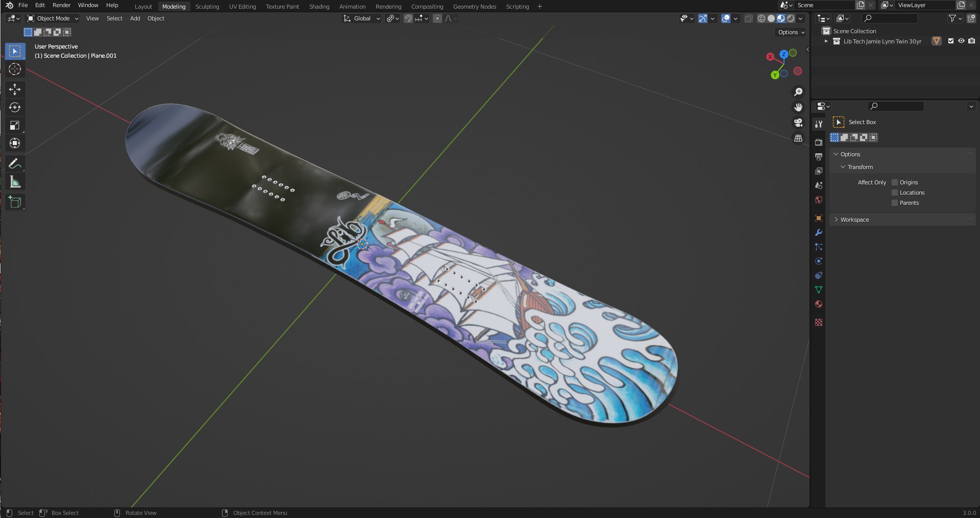This screenshot has width=980, height=518.
Task: Select the Transform tool
Action: [x=15, y=143]
